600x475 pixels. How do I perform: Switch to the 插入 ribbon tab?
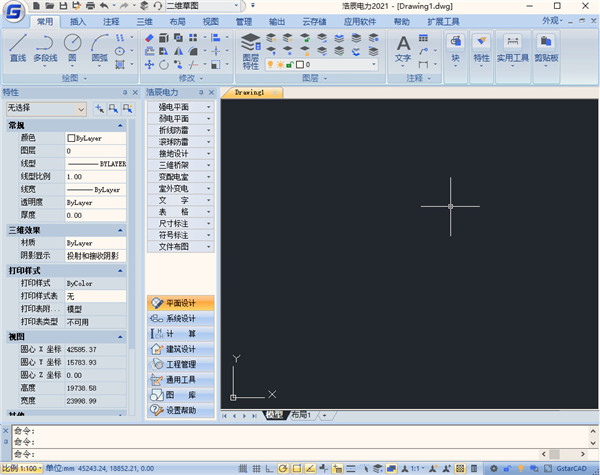coord(78,20)
